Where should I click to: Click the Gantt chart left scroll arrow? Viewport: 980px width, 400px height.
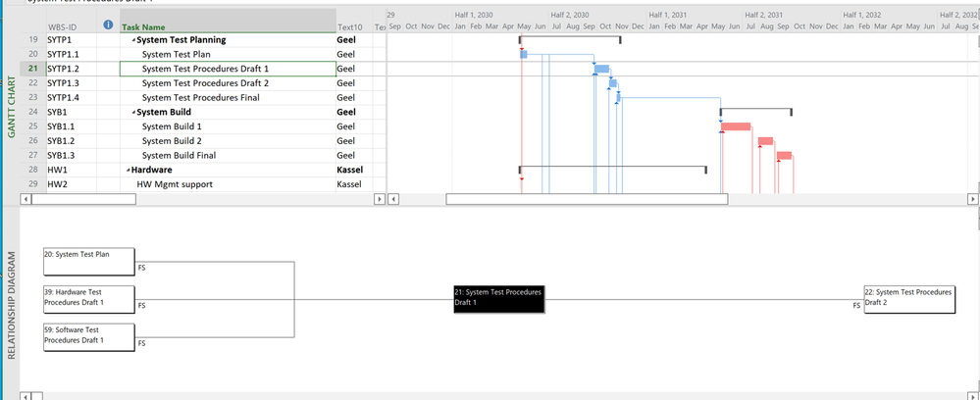(x=393, y=199)
